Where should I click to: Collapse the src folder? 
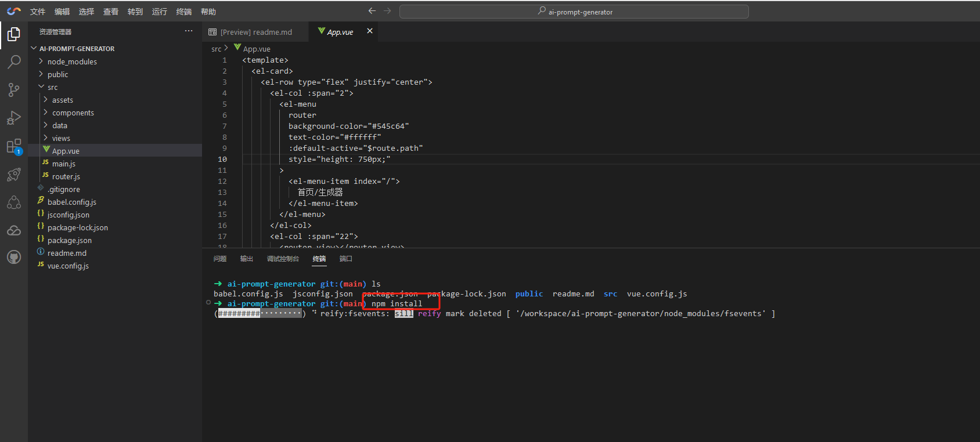coord(115,87)
